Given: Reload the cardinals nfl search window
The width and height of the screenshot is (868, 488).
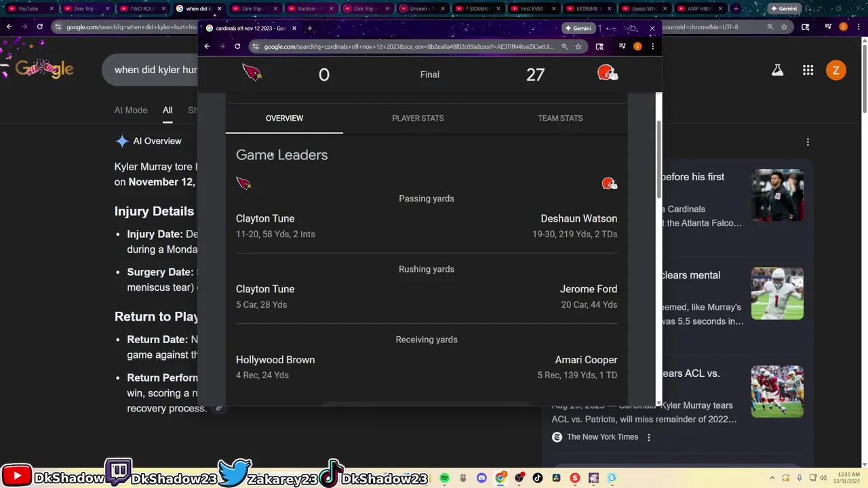Looking at the screenshot, I should 237,46.
